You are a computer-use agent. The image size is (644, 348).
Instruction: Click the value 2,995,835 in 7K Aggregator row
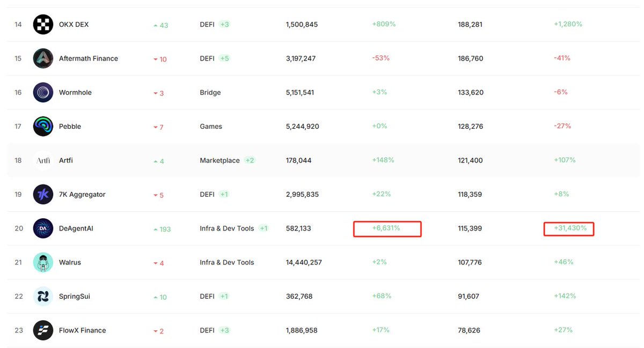(x=302, y=194)
